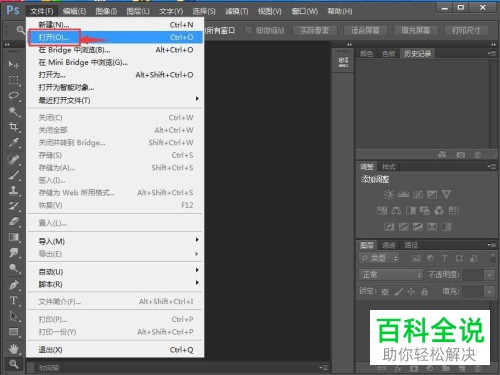Viewport: 500px width, 375px height.
Task: Select the Smudge tool
Action: click(x=14, y=253)
